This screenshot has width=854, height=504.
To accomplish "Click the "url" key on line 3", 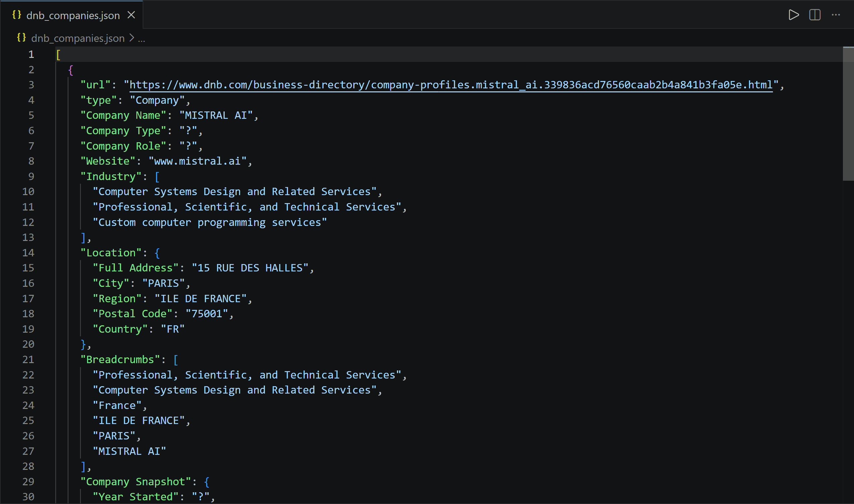I will [x=95, y=85].
